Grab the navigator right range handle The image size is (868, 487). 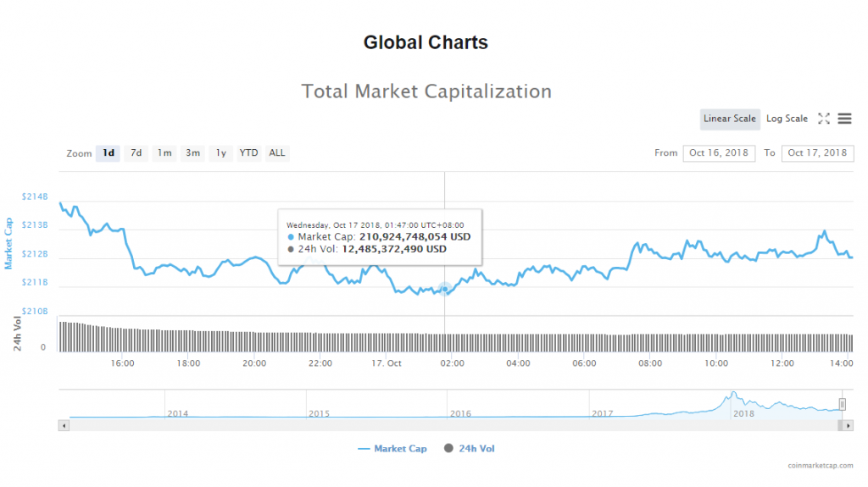(843, 404)
